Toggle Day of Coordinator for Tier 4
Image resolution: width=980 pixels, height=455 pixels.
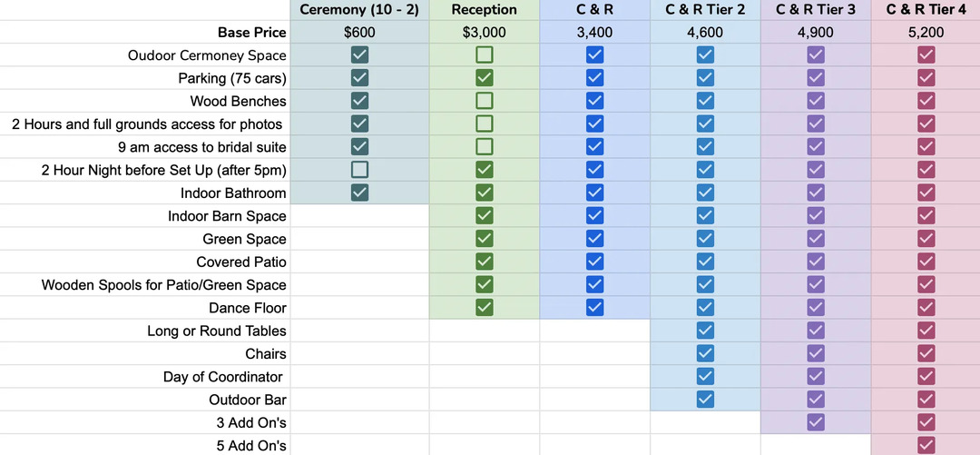[926, 376]
